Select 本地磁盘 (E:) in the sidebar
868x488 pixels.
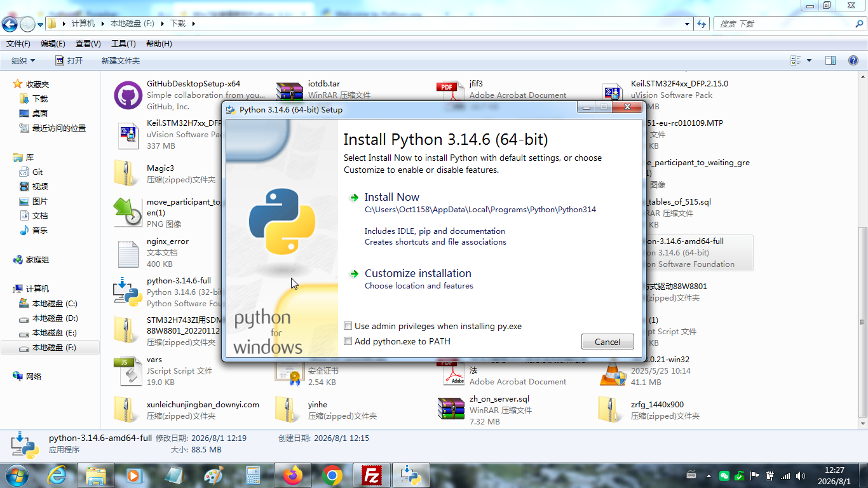pyautogui.click(x=48, y=333)
